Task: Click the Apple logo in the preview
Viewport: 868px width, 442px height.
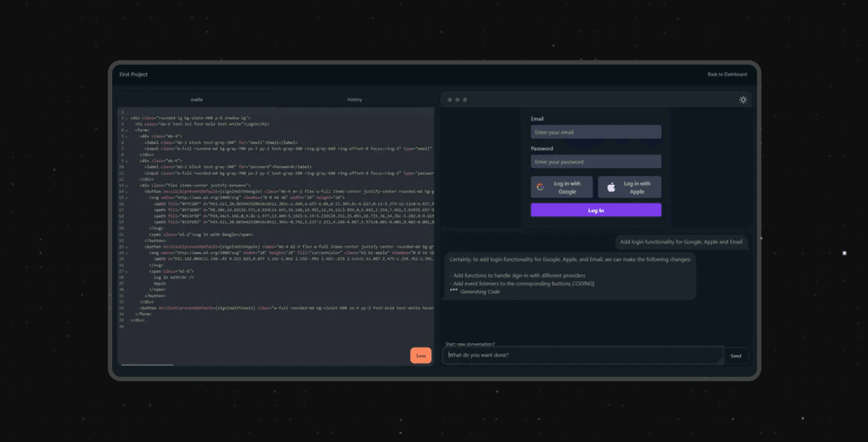Action: pyautogui.click(x=611, y=187)
